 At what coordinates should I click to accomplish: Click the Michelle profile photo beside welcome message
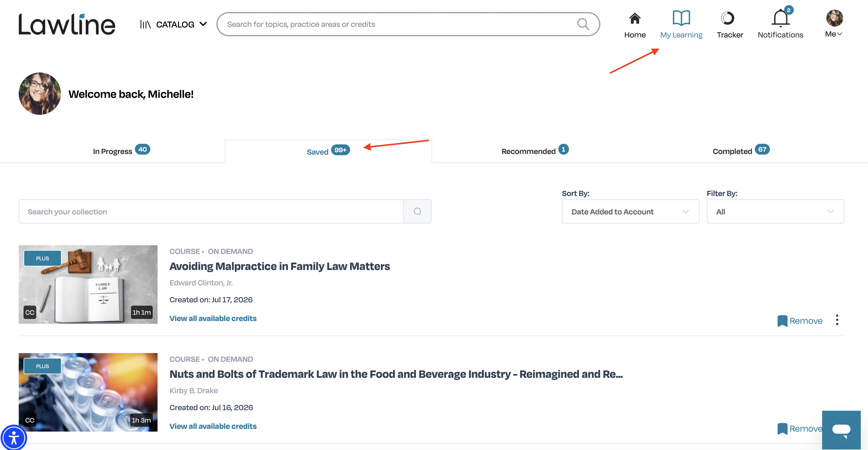(x=40, y=94)
